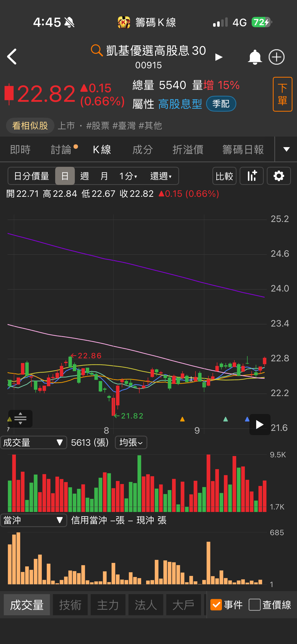Enable the 查價線 price line checkbox
297x644 pixels.
coord(254,605)
